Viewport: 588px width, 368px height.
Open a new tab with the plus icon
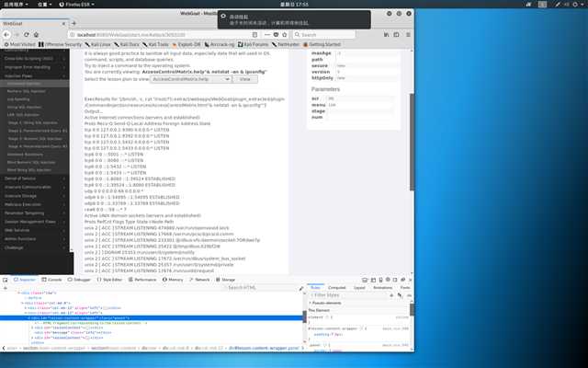coord(73,23)
